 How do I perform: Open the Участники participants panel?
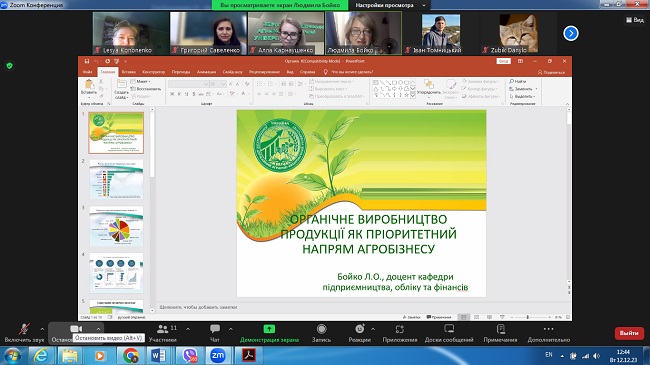(163, 333)
